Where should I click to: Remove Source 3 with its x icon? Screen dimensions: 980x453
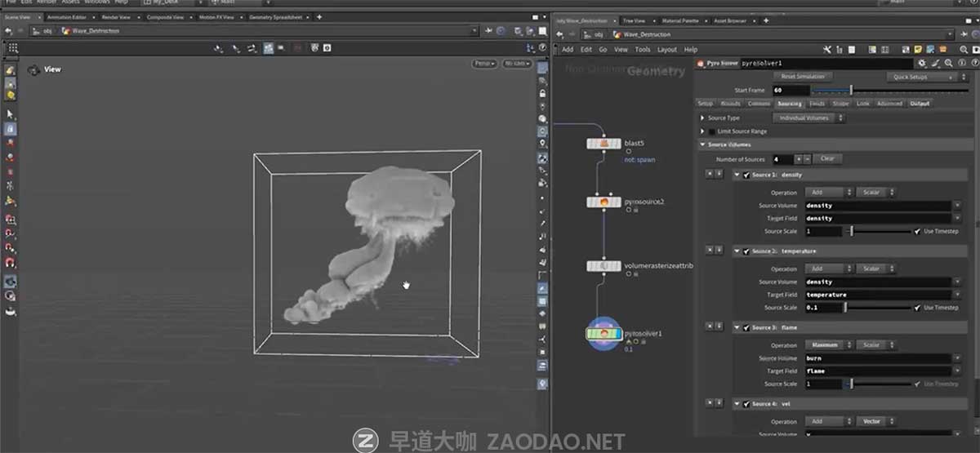tap(709, 327)
